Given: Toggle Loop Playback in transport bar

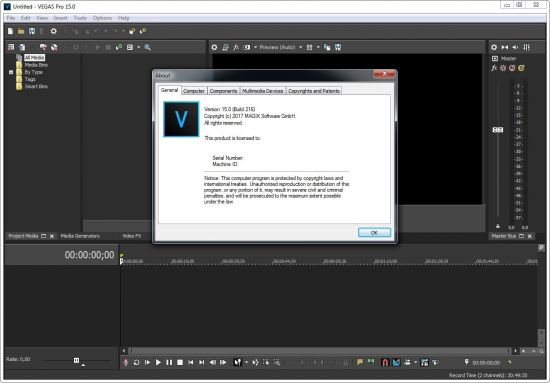Looking at the screenshot, I should [x=136, y=362].
